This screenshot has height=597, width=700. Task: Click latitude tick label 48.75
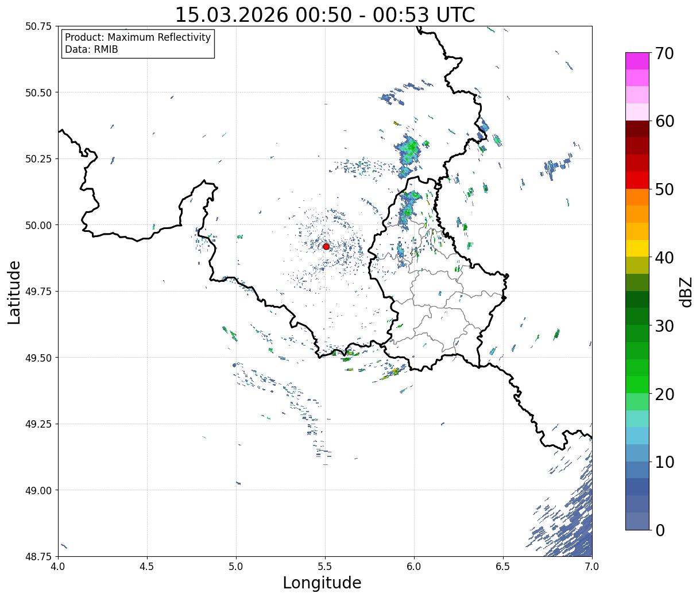coord(38,557)
